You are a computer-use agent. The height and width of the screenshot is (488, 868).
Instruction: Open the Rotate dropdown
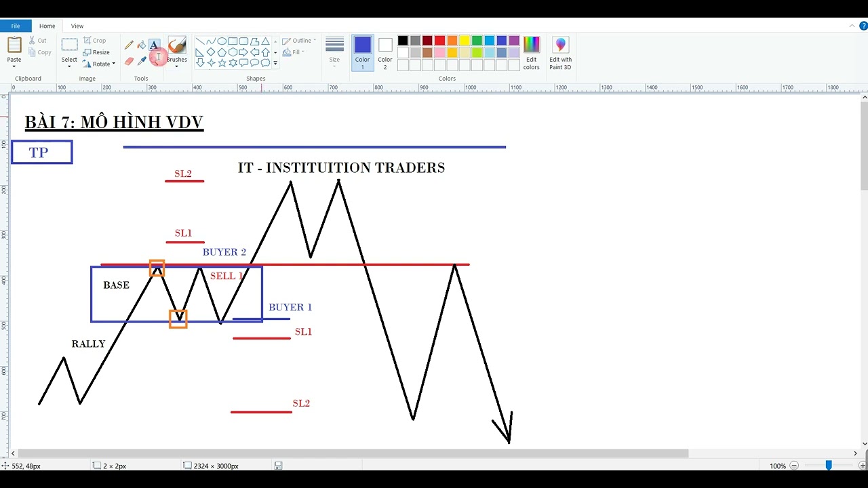pos(99,64)
